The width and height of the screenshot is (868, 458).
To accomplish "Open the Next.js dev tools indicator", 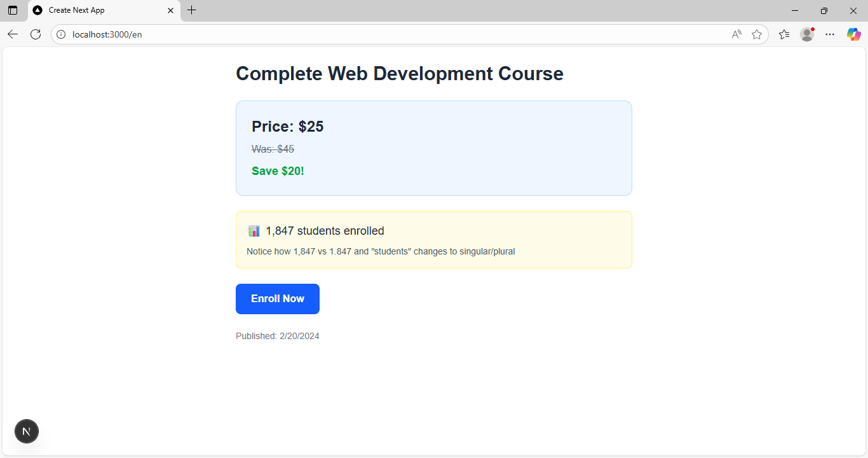I will click(27, 431).
